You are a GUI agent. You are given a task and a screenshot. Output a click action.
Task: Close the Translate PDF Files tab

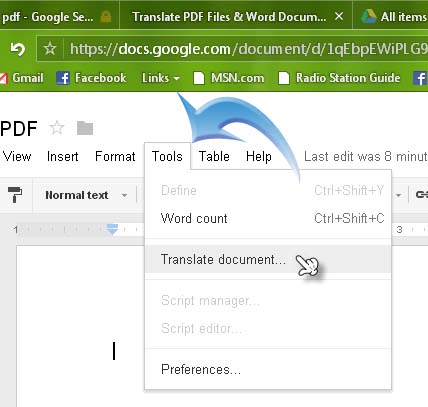(339, 16)
